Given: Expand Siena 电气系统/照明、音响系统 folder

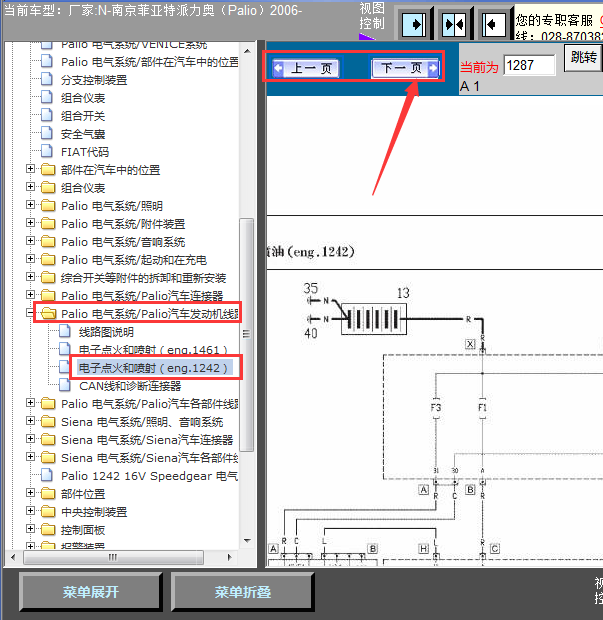Looking at the screenshot, I should click(x=30, y=421).
